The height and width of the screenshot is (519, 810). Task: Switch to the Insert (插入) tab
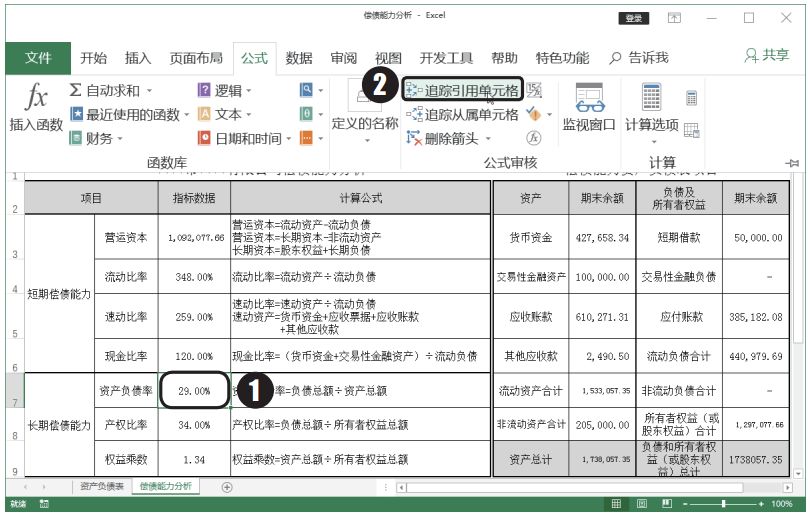click(138, 58)
